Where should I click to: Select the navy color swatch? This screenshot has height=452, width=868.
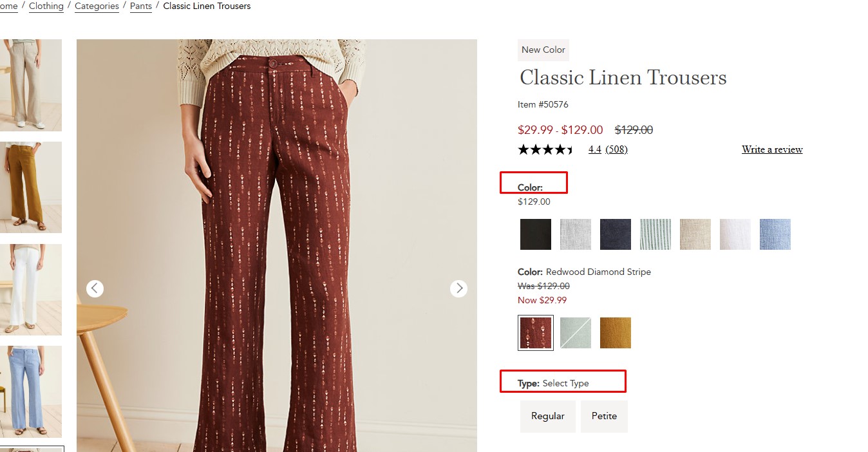(x=616, y=234)
